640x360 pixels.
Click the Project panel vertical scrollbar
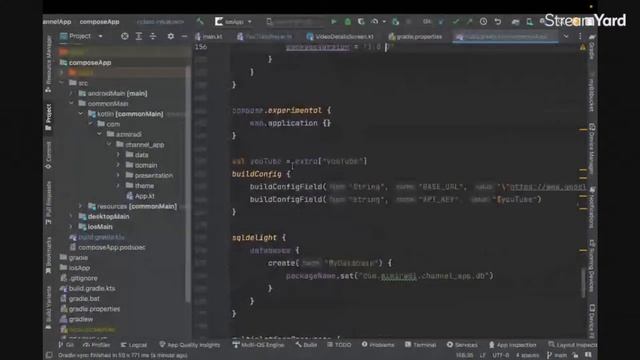click(x=188, y=184)
